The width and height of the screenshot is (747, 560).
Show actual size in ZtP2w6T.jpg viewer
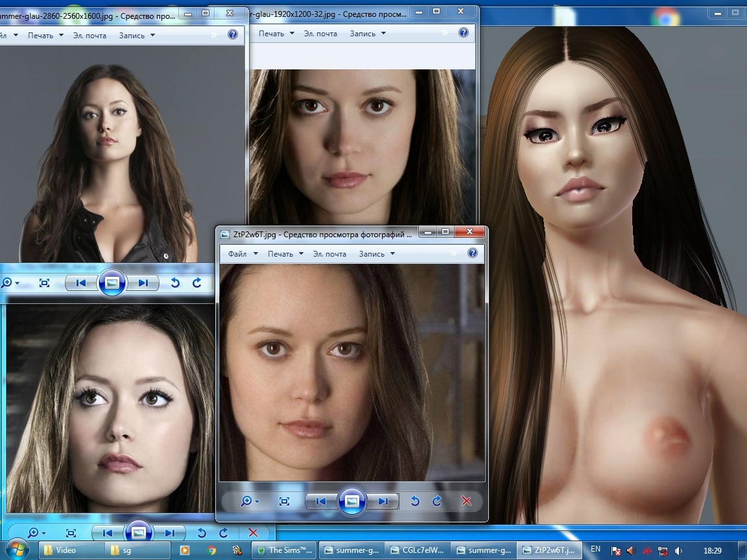[284, 501]
